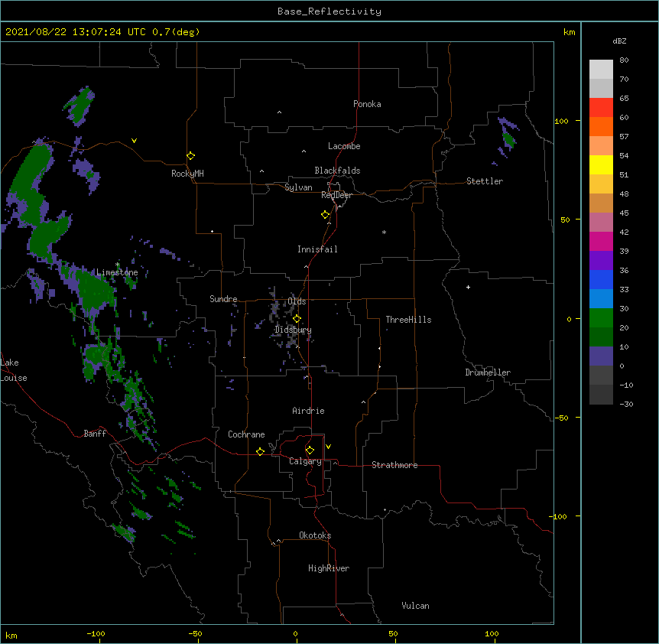This screenshot has width=659, height=644.
Task: Click the Calgary city label
Action: pos(305,461)
